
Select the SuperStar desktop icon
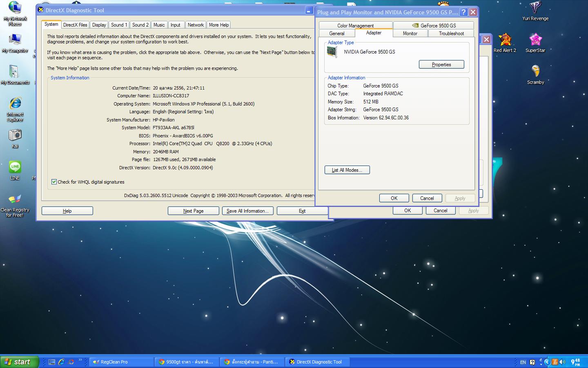535,43
